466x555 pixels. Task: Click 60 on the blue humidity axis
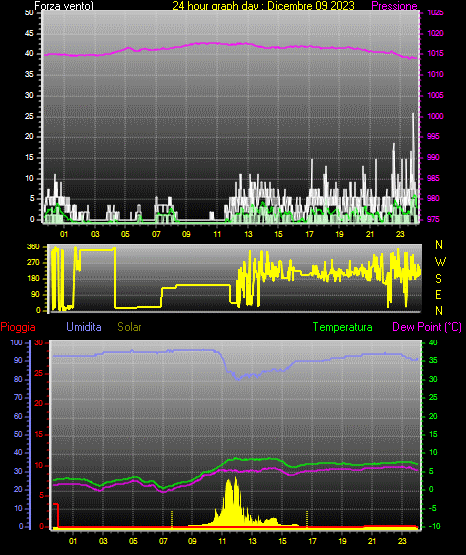[18, 416]
